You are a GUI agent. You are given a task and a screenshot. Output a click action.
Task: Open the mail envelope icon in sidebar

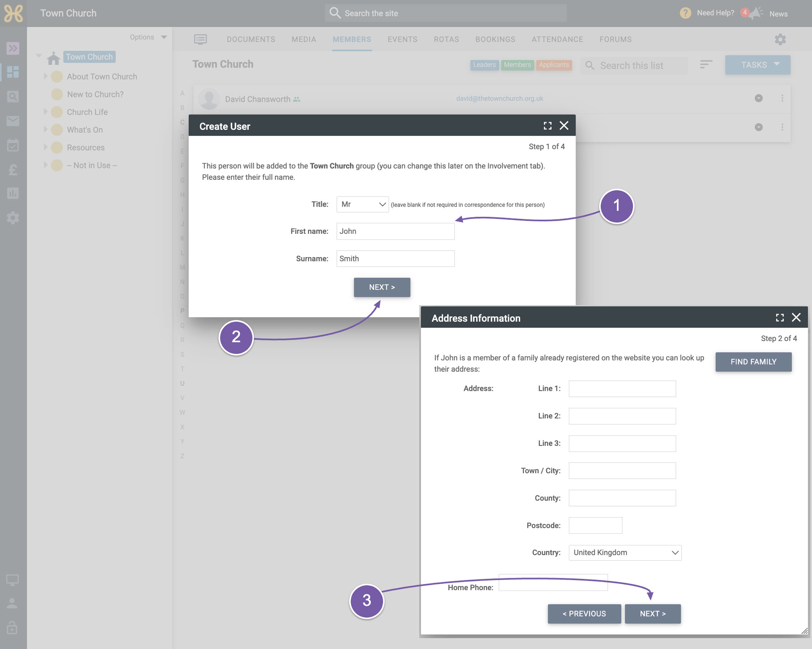point(13,121)
